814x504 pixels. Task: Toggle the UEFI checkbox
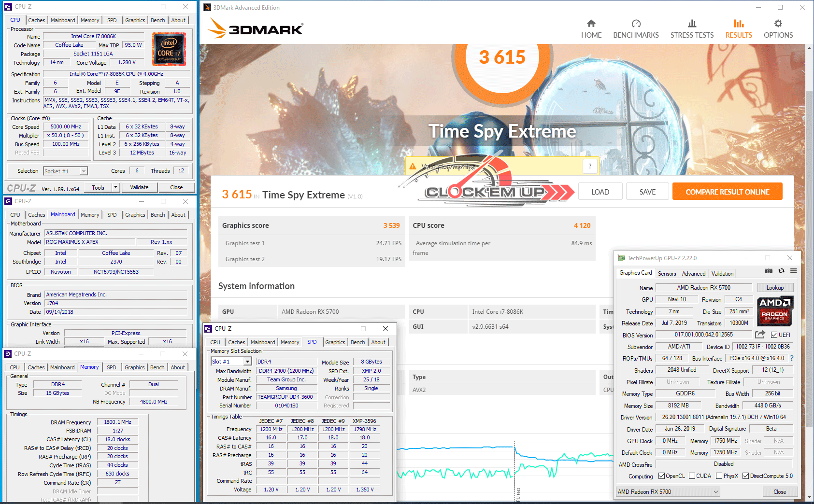point(774,335)
